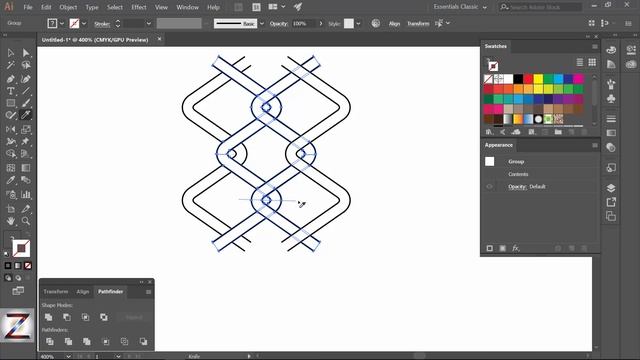Open the graphic Style dropdown
The image size is (640, 360).
click(358, 24)
